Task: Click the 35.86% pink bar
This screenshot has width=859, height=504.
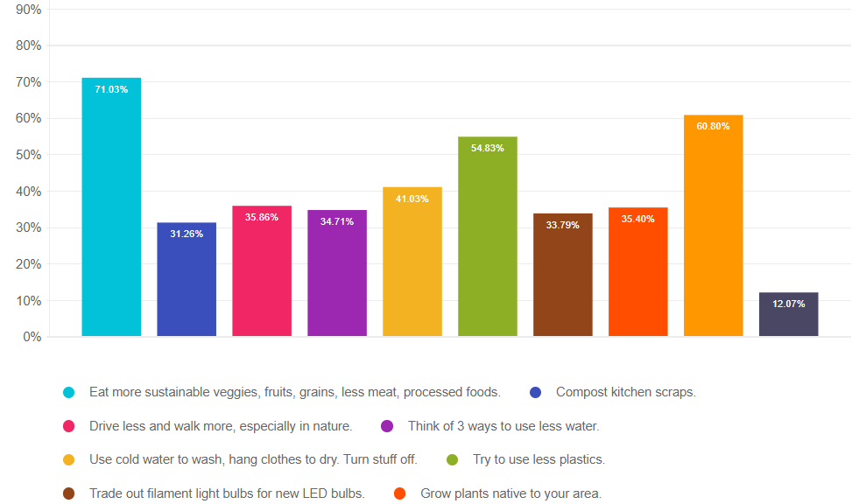Action: click(262, 271)
